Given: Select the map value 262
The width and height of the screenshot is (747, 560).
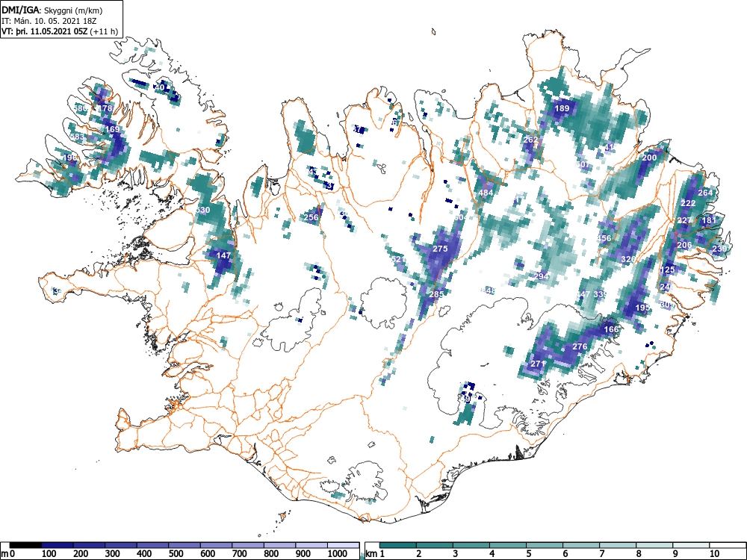Looking at the screenshot, I should pyautogui.click(x=530, y=140).
